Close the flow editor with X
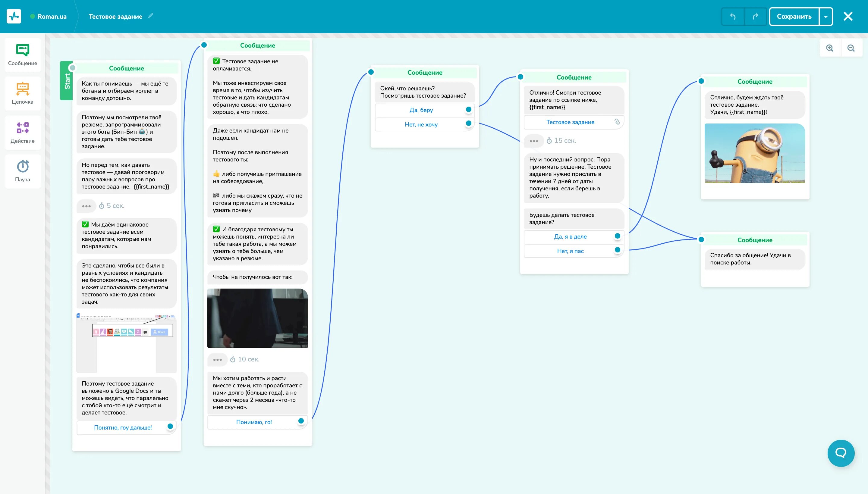Viewport: 868px width, 494px height. pos(848,16)
